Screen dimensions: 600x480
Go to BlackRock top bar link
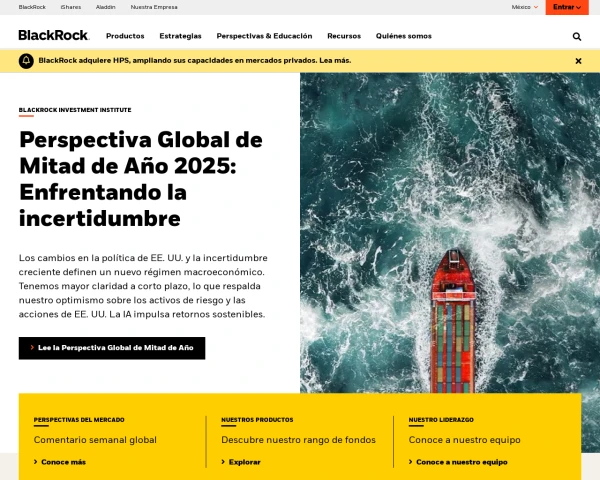[x=32, y=7]
